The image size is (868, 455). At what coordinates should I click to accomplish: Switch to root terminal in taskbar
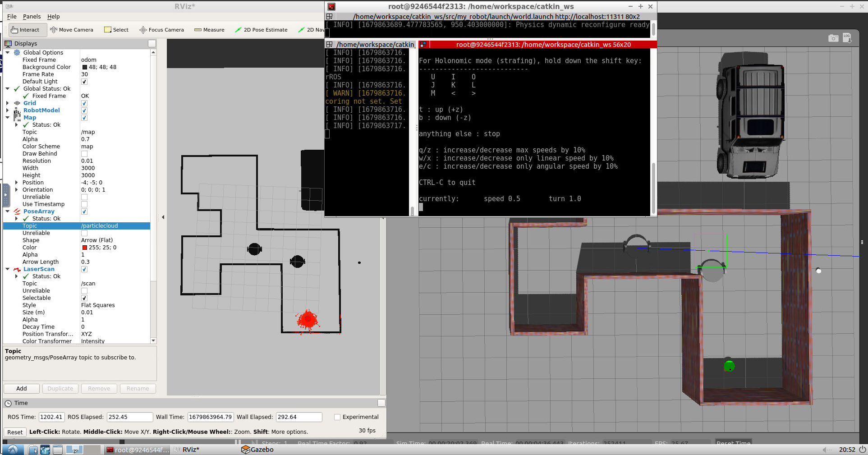click(138, 450)
